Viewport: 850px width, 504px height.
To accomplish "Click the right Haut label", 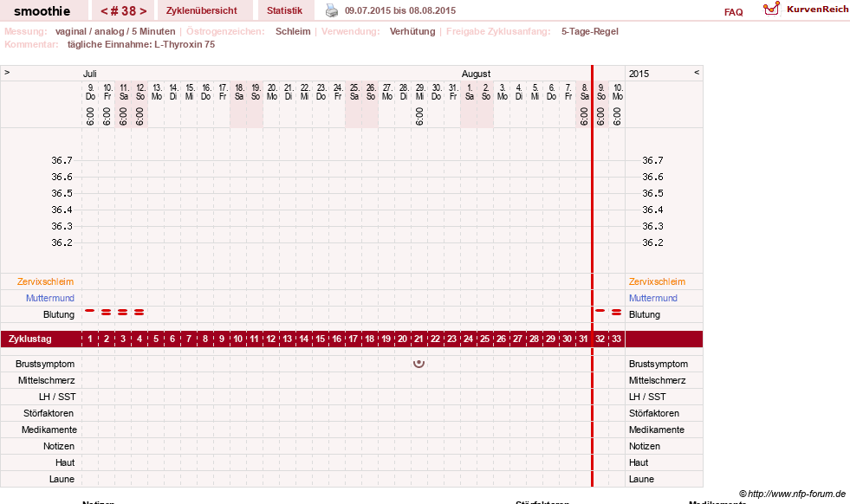I will [x=639, y=462].
